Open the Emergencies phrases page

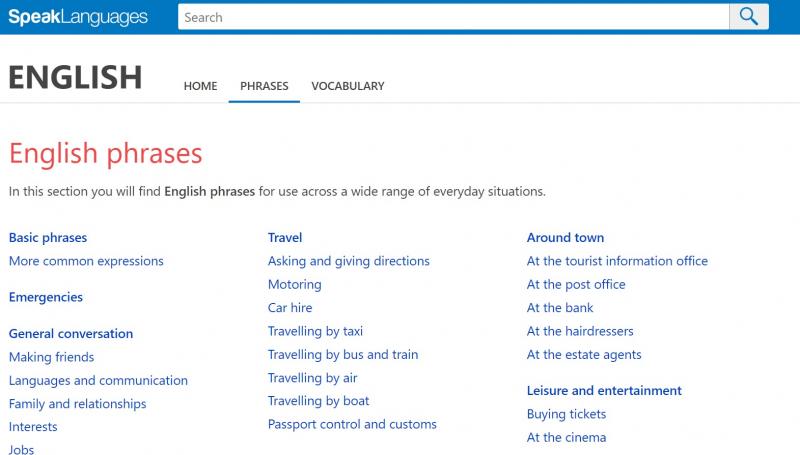(46, 297)
